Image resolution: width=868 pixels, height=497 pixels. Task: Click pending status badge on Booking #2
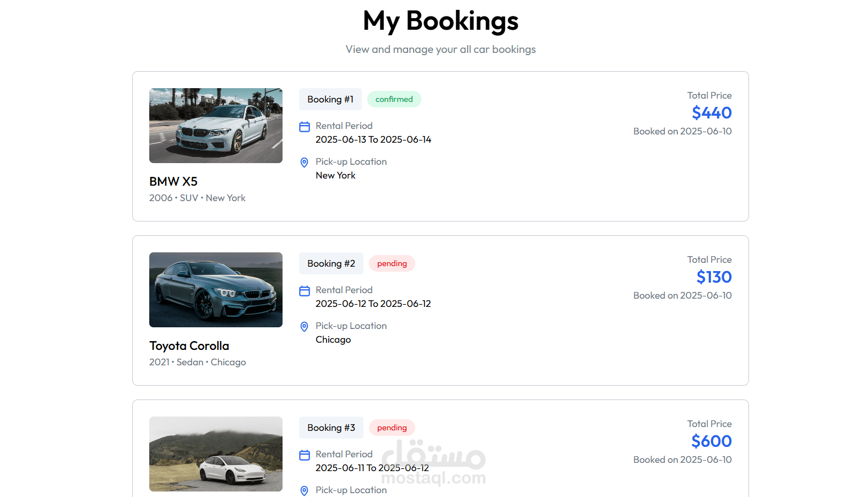coord(392,263)
